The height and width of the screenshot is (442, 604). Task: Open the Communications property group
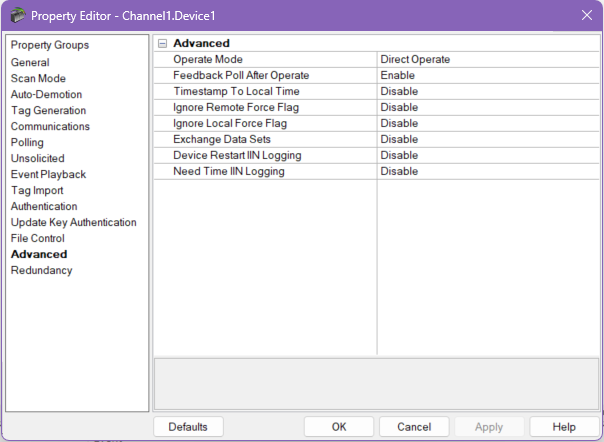pyautogui.click(x=50, y=126)
